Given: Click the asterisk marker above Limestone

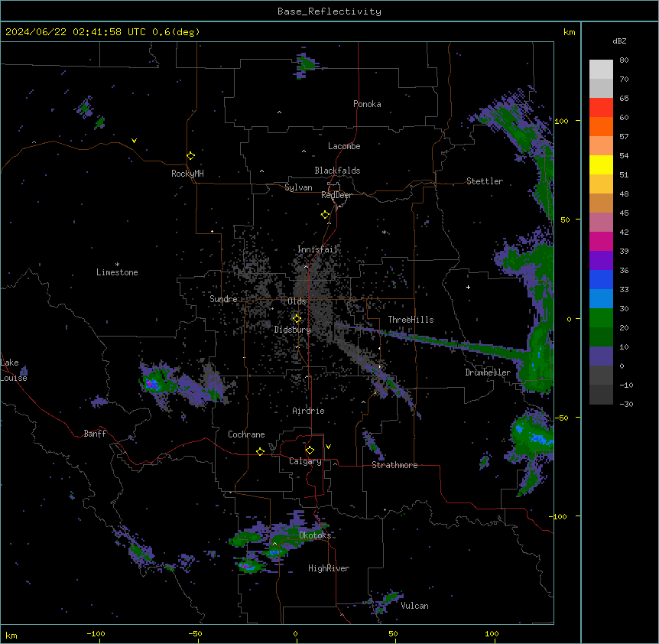Looking at the screenshot, I should (x=117, y=265).
